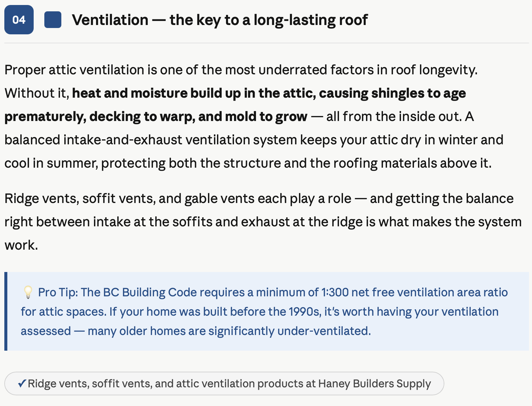Click the lightbulb icon in the Pro Tip
The width and height of the screenshot is (532, 406).
[28, 292]
